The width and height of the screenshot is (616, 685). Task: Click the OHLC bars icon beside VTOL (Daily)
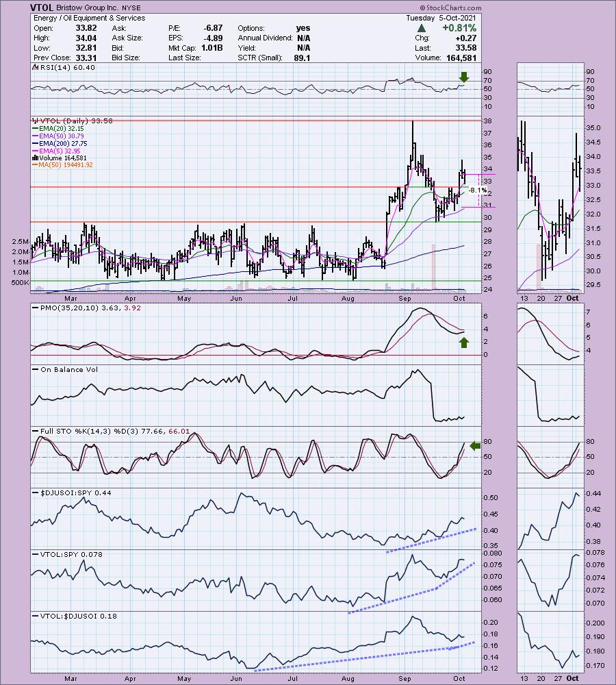point(36,121)
